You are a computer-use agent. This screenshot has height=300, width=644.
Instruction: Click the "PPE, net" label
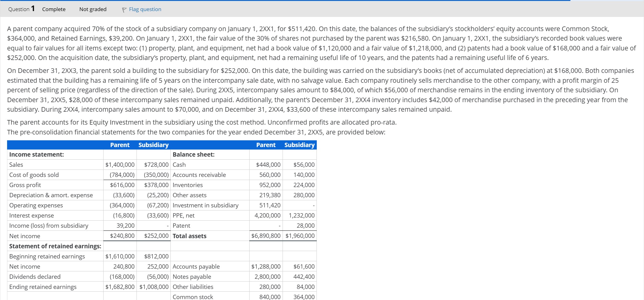pos(184,215)
